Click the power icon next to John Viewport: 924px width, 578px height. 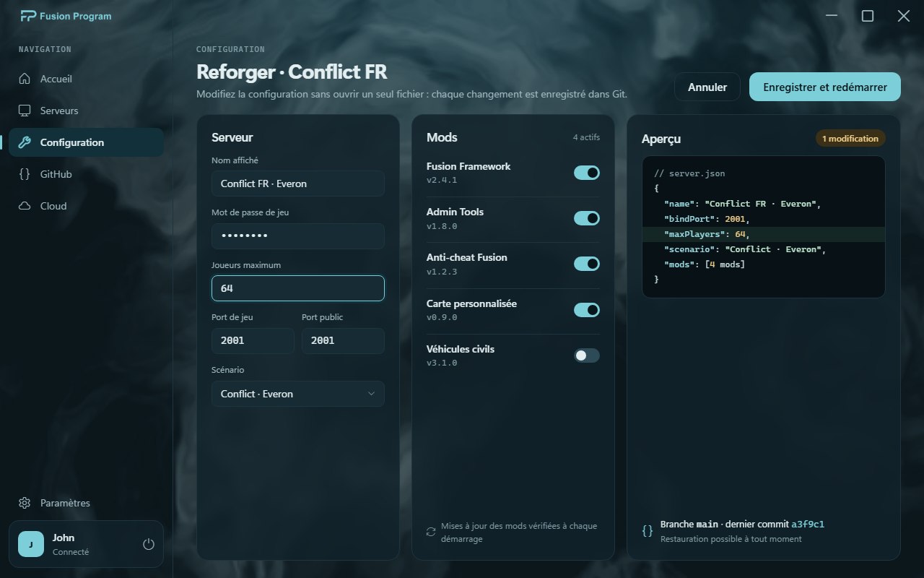click(x=149, y=544)
